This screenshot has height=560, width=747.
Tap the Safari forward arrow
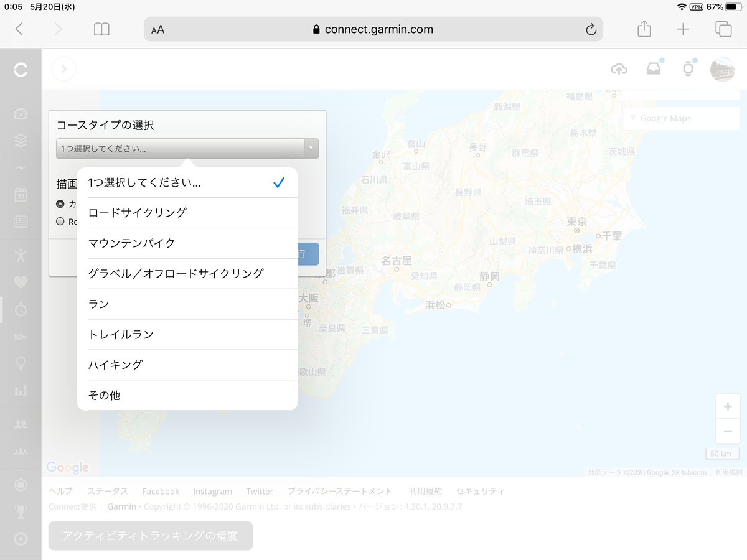58,29
